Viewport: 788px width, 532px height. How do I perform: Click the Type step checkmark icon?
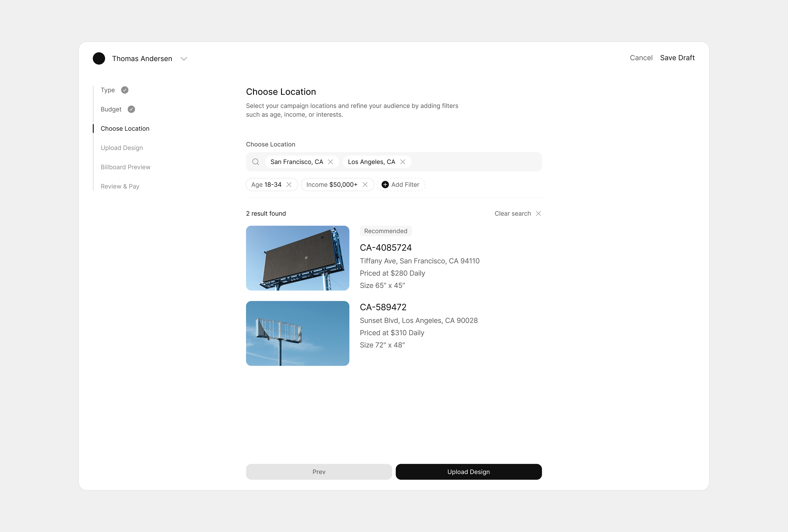coord(125,90)
